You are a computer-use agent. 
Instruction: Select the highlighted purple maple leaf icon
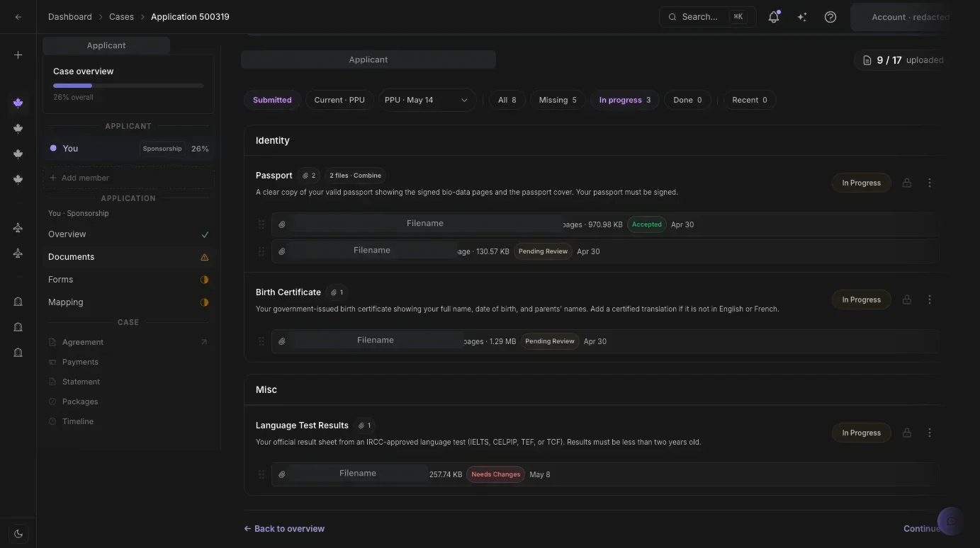coord(18,103)
